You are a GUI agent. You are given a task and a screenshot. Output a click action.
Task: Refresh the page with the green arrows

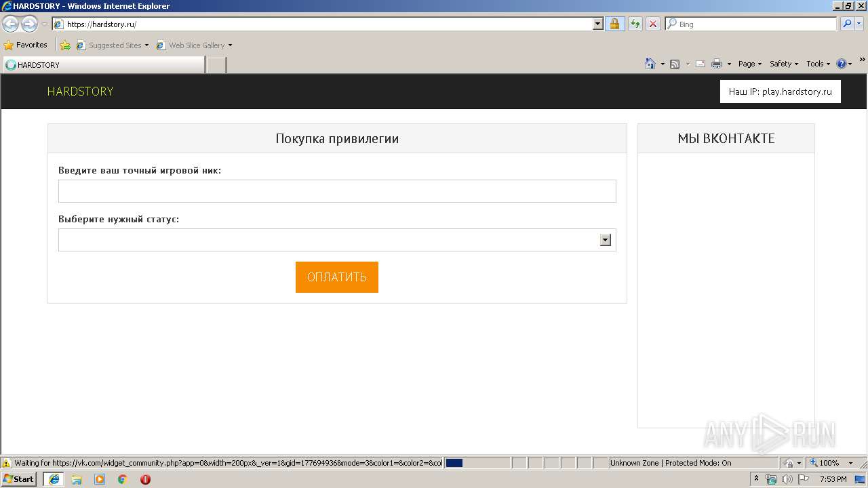635,24
